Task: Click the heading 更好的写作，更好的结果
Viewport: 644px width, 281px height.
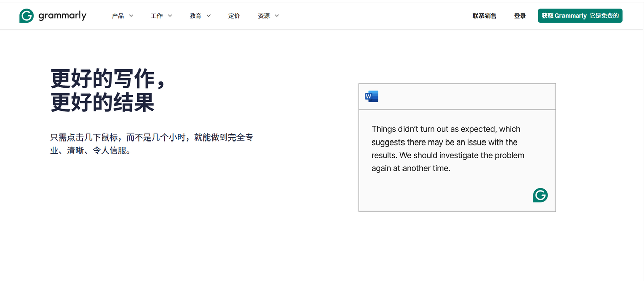Action: click(x=108, y=91)
